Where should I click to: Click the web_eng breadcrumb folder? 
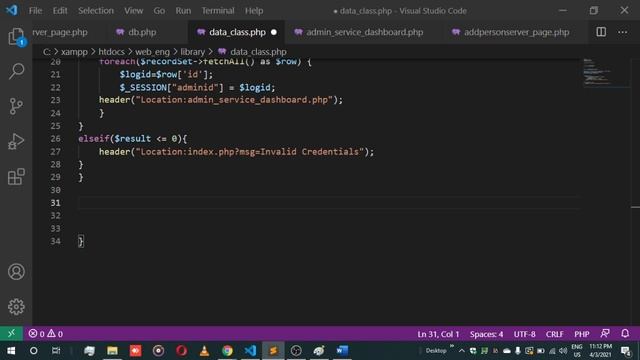[152, 52]
